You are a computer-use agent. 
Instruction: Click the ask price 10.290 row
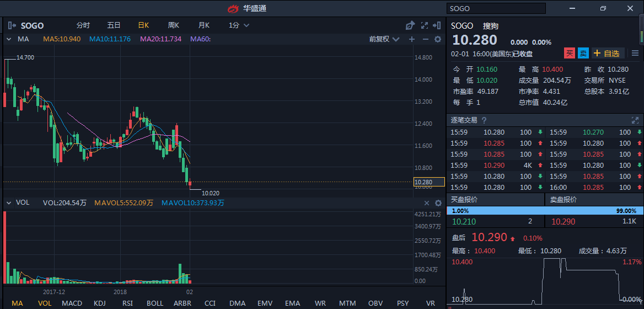594,222
